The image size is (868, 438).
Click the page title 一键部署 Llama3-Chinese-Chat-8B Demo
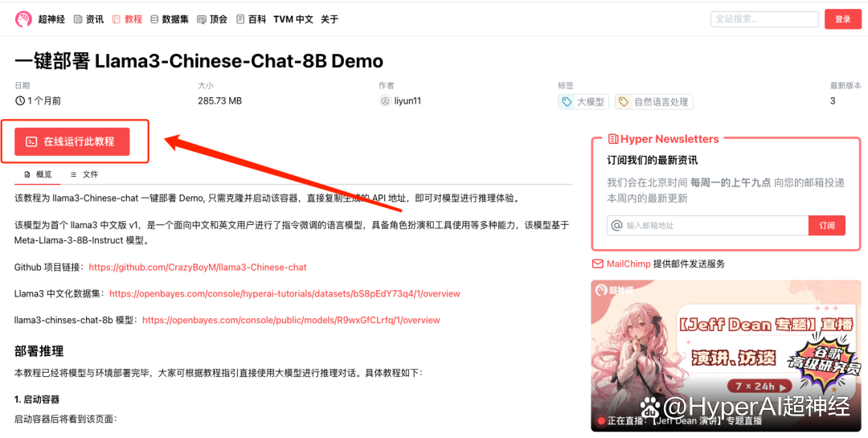199,61
